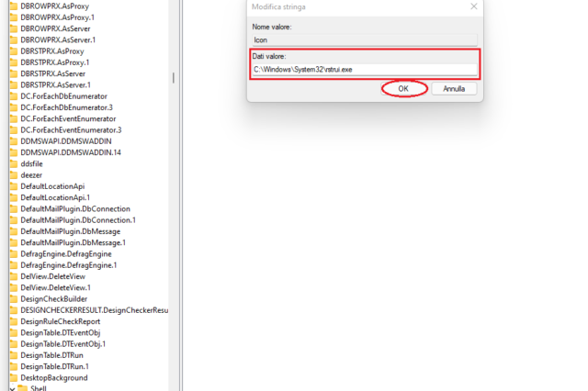Image resolution: width=588 pixels, height=391 pixels.
Task: Select DBRSTPRX.AsServer key
Action: pyautogui.click(x=53, y=73)
